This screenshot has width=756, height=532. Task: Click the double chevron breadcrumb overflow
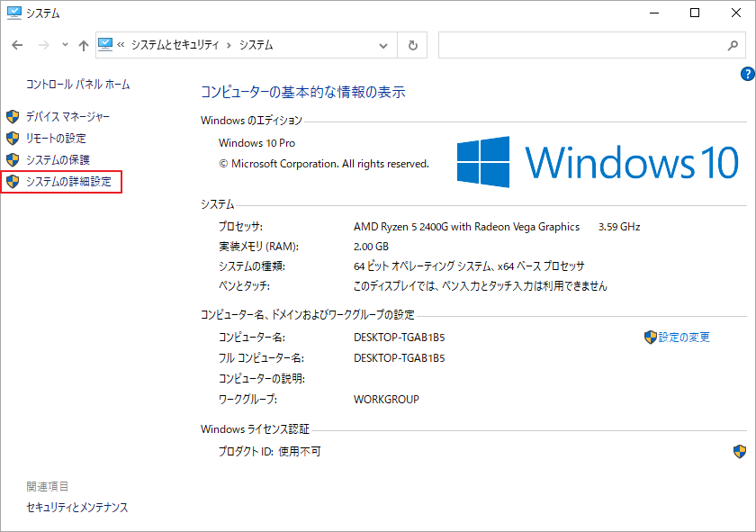click(x=121, y=45)
